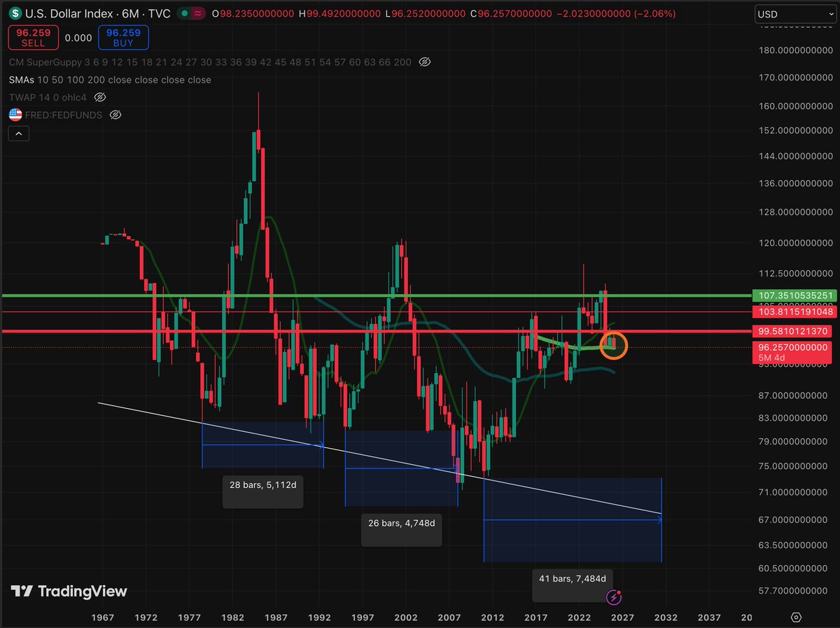Click the 2027 label on time axis

click(622, 617)
